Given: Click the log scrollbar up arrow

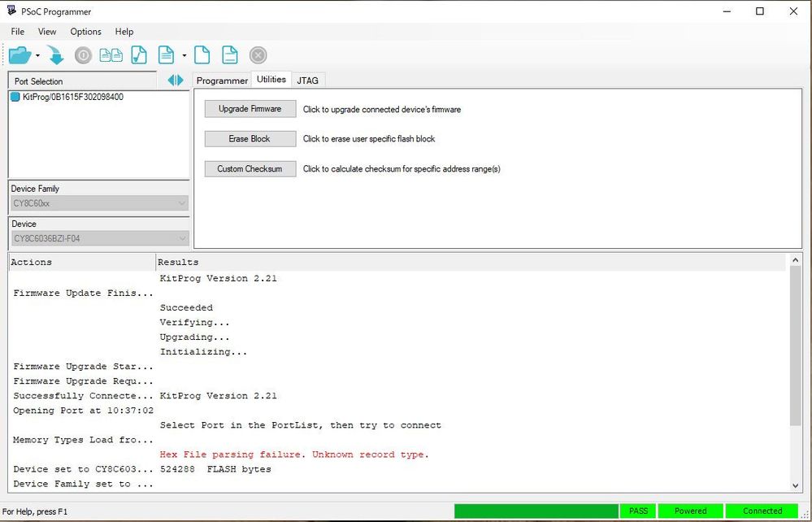Looking at the screenshot, I should 795,260.
